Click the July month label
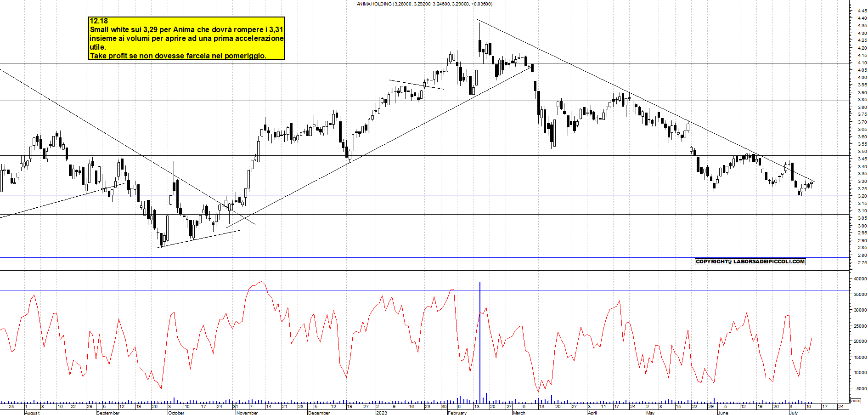The width and height of the screenshot is (868, 415). tap(794, 413)
